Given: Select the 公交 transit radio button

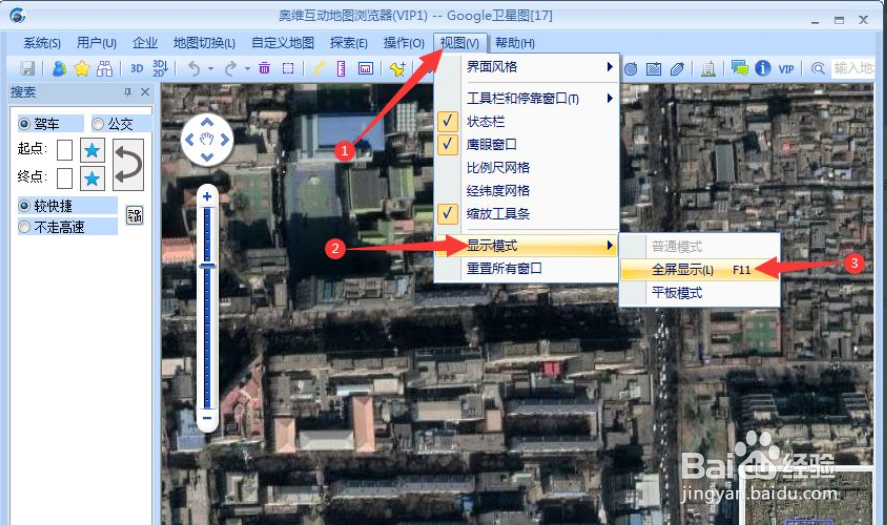Looking at the screenshot, I should tap(98, 123).
